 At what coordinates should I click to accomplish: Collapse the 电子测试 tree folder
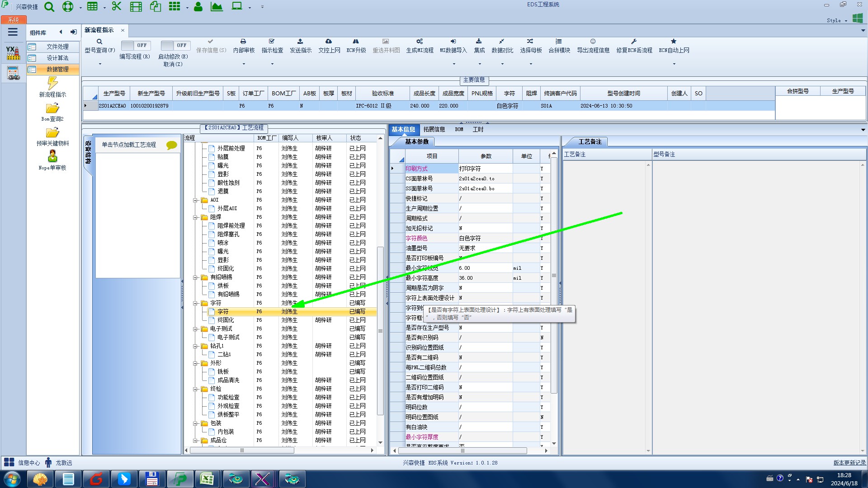196,329
